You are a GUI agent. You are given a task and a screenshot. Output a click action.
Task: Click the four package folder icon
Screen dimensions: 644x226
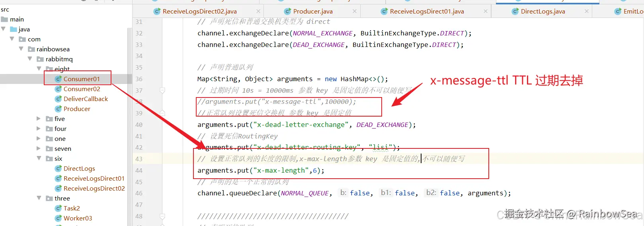click(49, 129)
